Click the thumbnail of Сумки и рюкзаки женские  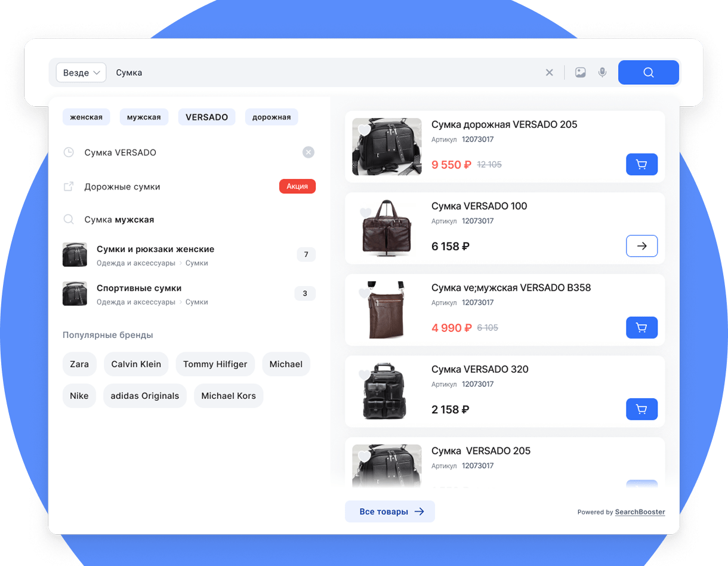[75, 255]
